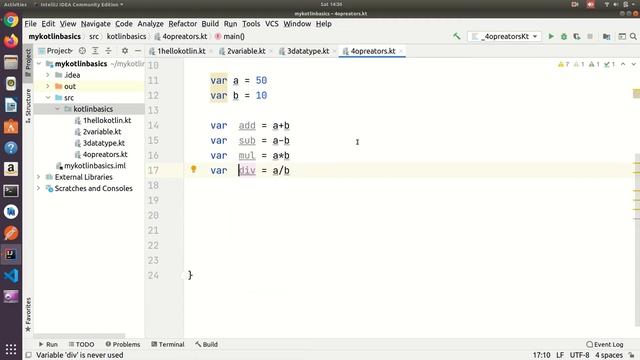
Task: Jump to the next highlighted error arrow
Action: [x=633, y=64]
